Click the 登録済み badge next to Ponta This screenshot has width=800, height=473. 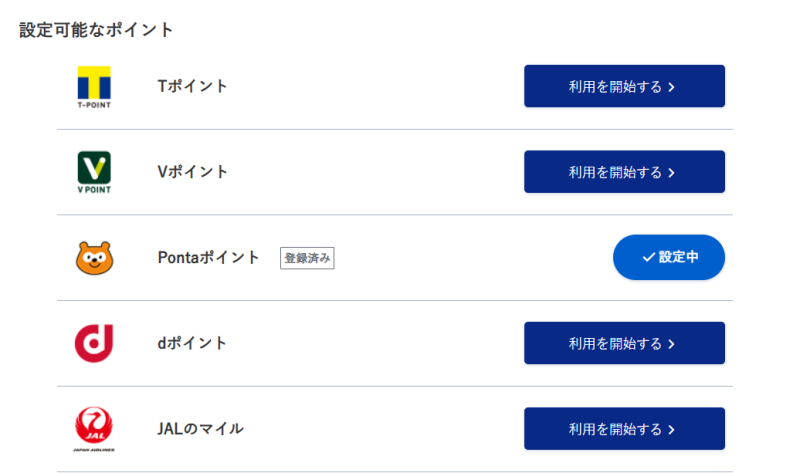307,258
